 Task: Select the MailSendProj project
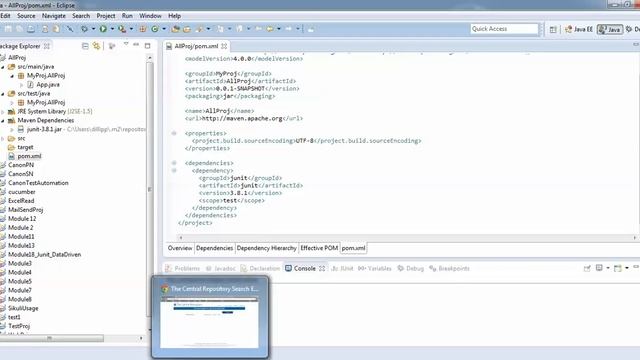tap(25, 210)
